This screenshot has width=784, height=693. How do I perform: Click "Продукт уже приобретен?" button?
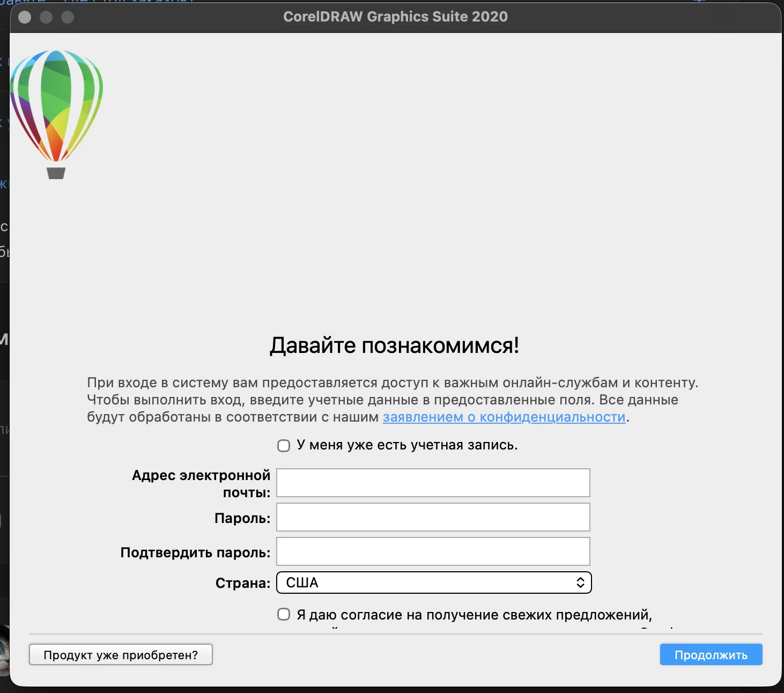121,654
